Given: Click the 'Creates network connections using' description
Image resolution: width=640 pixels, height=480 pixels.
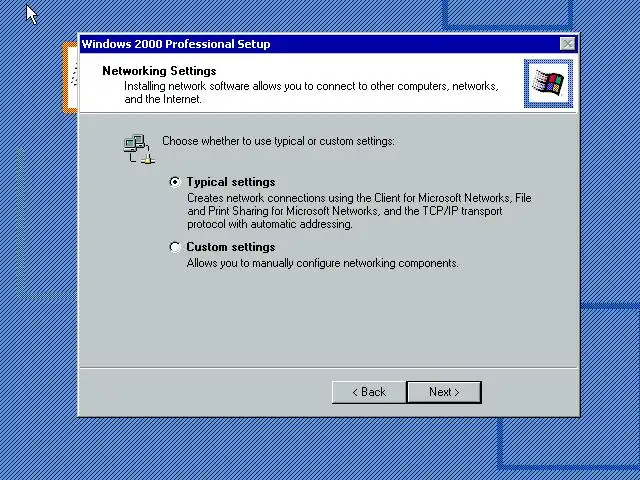Looking at the screenshot, I should [x=359, y=211].
